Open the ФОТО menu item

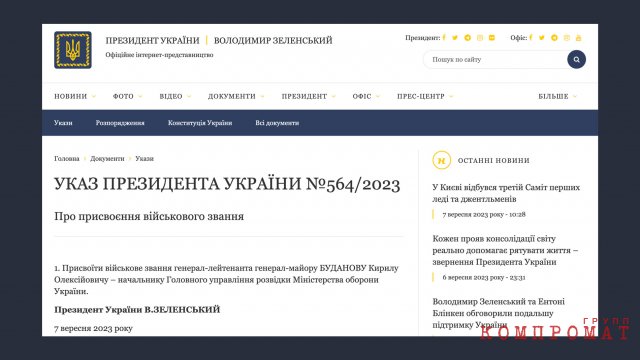click(x=123, y=96)
